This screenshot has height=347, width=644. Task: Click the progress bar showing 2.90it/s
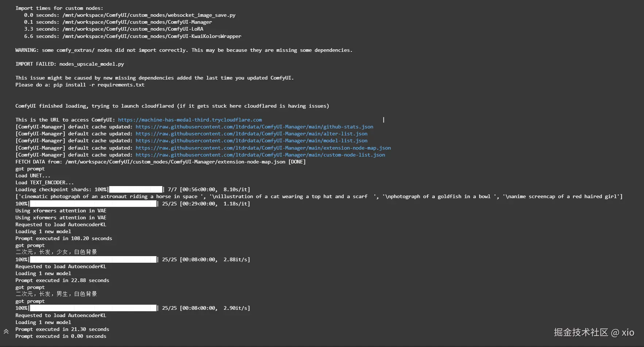93,308
